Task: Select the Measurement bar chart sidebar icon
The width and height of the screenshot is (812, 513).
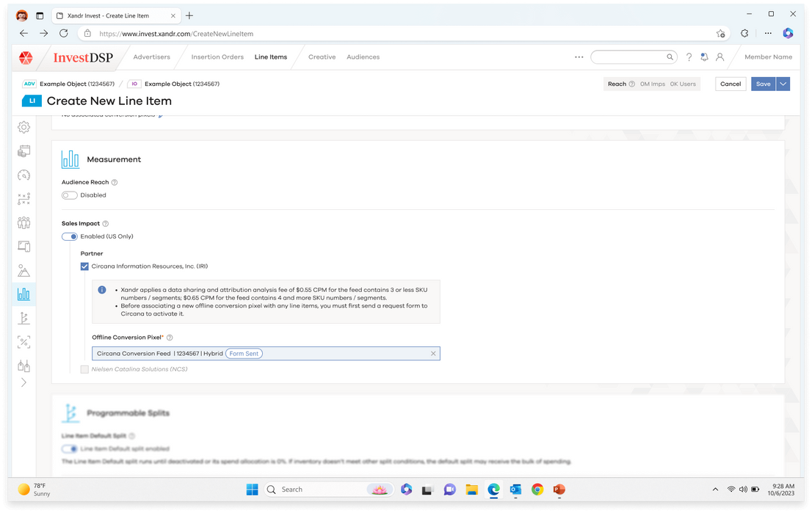Action: tap(23, 294)
